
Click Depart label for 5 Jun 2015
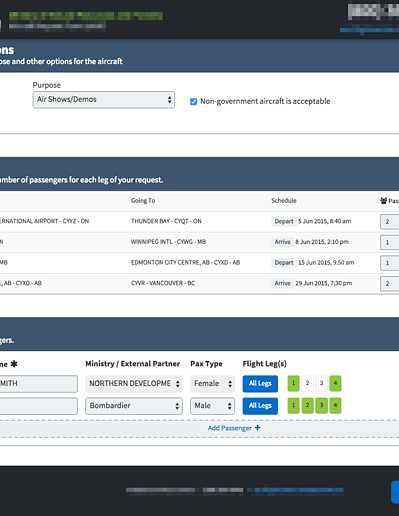pos(284,221)
